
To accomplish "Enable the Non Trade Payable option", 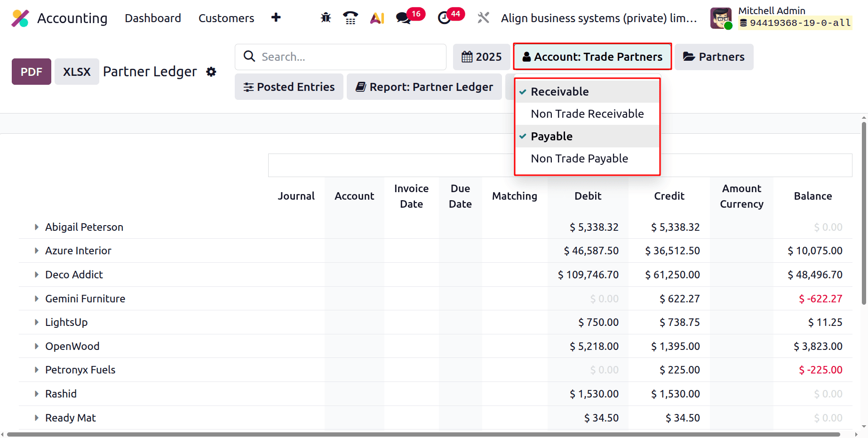I will click(588, 158).
